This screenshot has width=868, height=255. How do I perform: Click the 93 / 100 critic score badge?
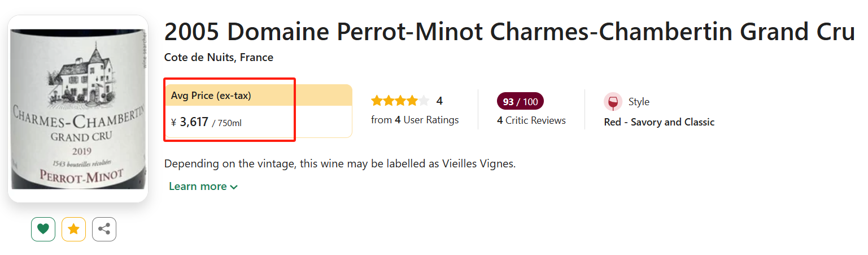(x=520, y=102)
